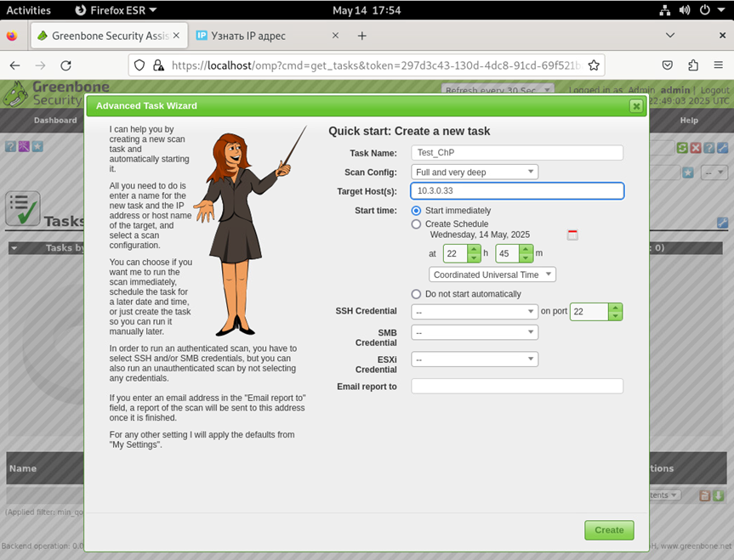This screenshot has width=734, height=560.
Task: Click the Save to Pocket icon
Action: click(x=669, y=65)
